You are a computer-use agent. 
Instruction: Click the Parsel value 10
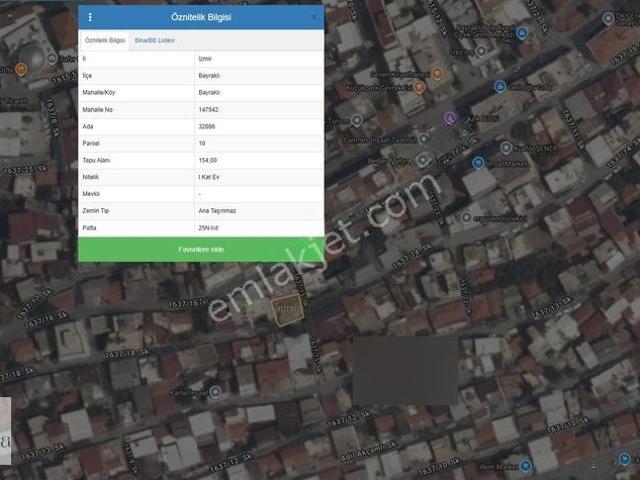202,143
